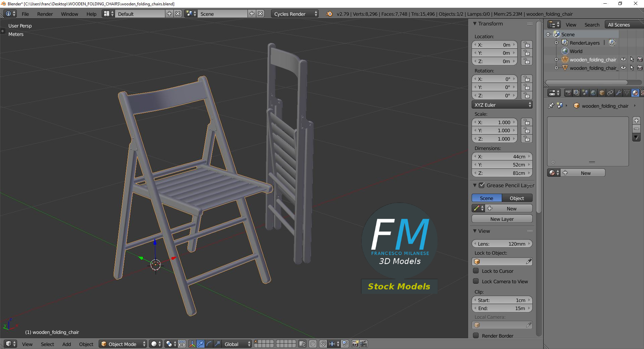Add a new scene with plus icon

pos(252,14)
